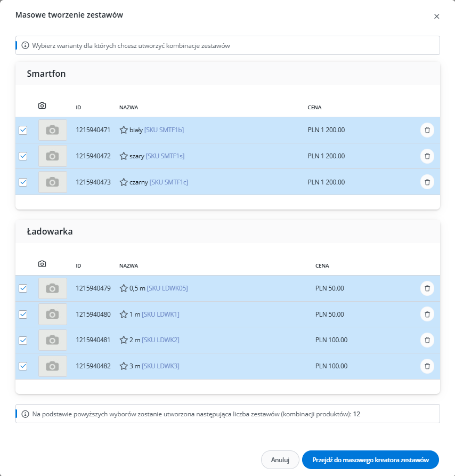This screenshot has width=455, height=476.
Task: Select ID 1215940471
Action: [x=93, y=130]
